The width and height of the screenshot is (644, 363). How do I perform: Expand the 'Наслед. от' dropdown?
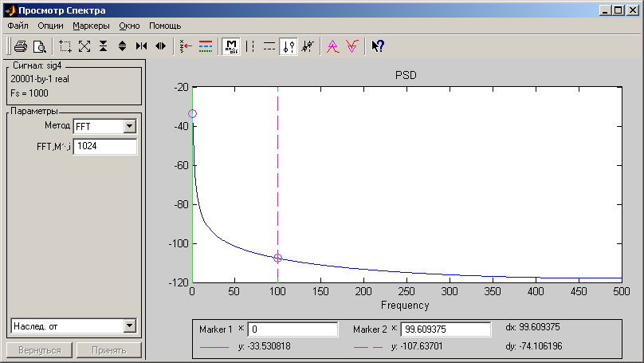pyautogui.click(x=130, y=326)
